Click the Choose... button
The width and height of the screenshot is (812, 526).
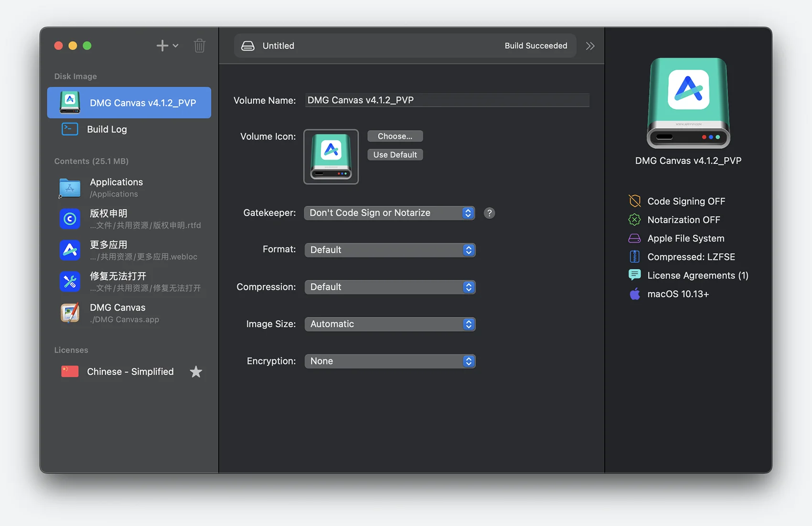pos(395,136)
